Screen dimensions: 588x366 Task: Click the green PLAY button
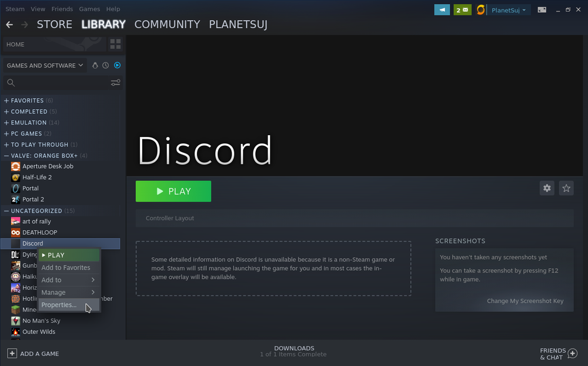point(173,192)
